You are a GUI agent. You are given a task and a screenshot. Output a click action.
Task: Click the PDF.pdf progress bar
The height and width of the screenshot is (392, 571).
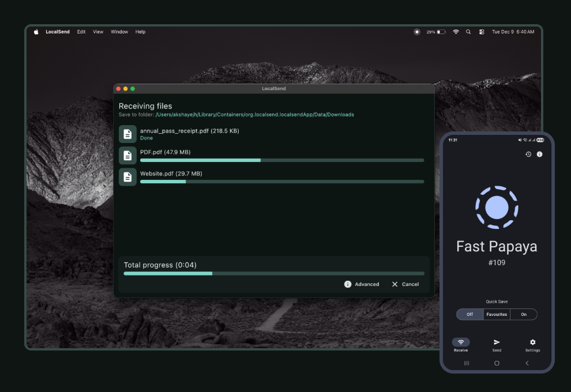pos(282,160)
